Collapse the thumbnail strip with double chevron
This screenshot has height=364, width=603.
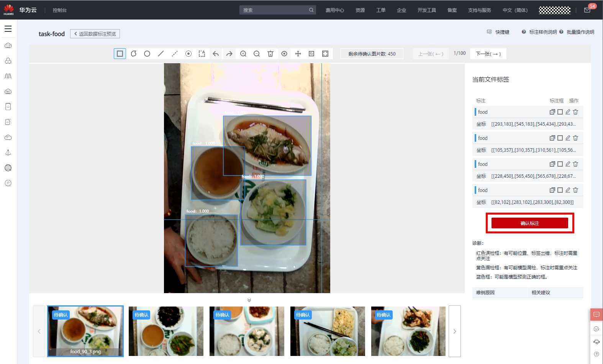point(249,300)
